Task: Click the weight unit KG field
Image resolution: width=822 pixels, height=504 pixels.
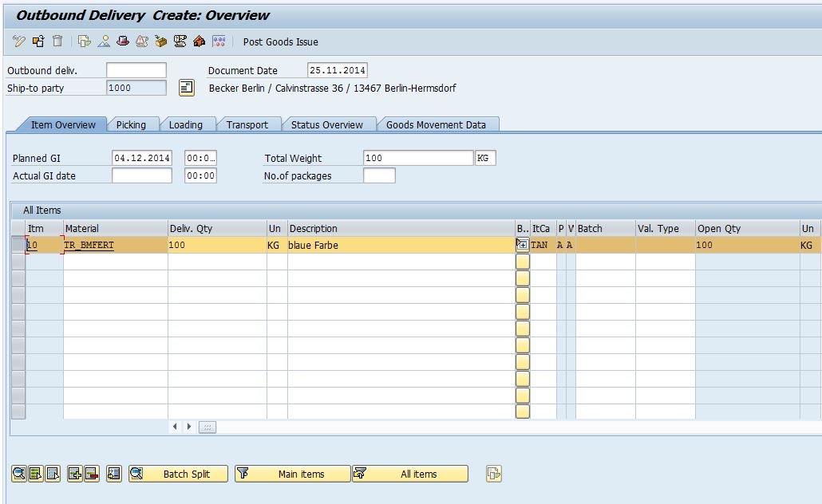Action: pyautogui.click(x=485, y=158)
